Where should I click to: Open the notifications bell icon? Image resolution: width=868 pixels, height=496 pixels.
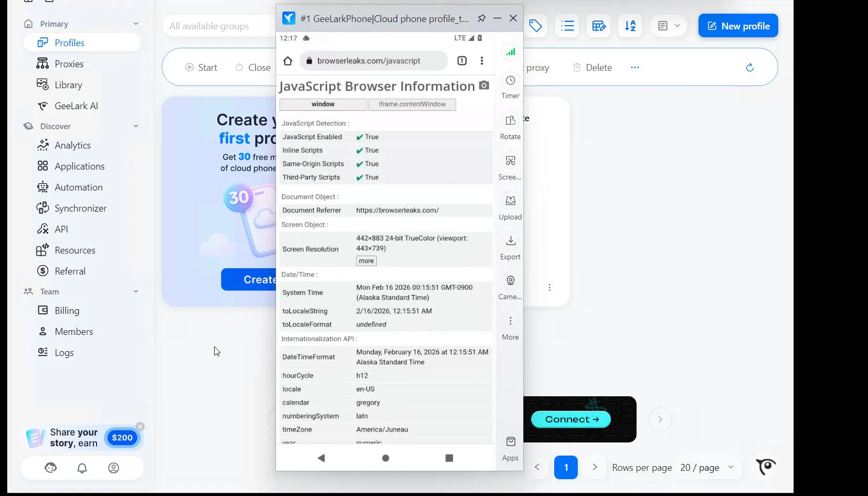(x=82, y=468)
